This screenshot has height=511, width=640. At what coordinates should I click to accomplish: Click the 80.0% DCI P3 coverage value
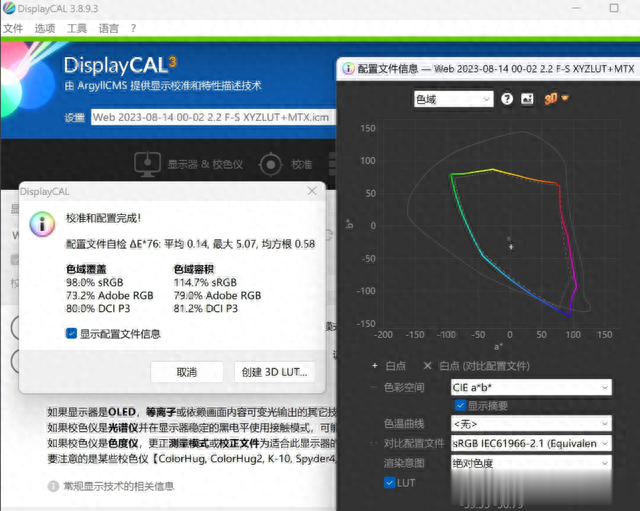98,309
